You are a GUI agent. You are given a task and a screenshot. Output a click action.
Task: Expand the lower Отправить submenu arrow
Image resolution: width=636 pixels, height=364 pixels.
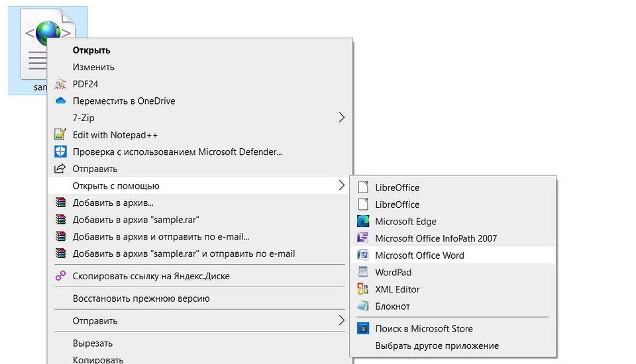pos(342,320)
